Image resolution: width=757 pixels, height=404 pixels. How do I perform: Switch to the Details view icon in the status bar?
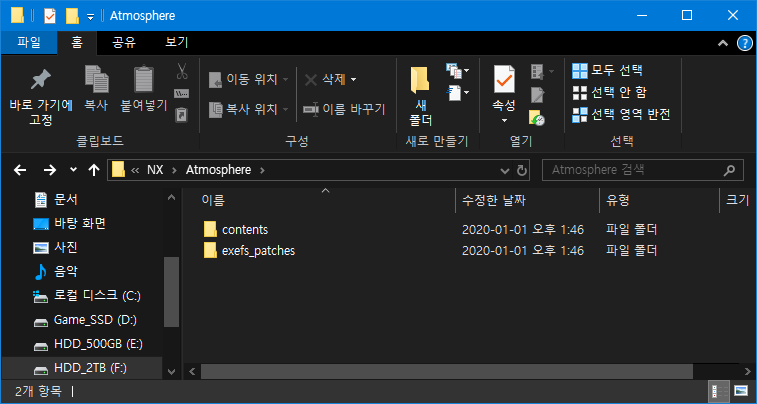tap(720, 391)
